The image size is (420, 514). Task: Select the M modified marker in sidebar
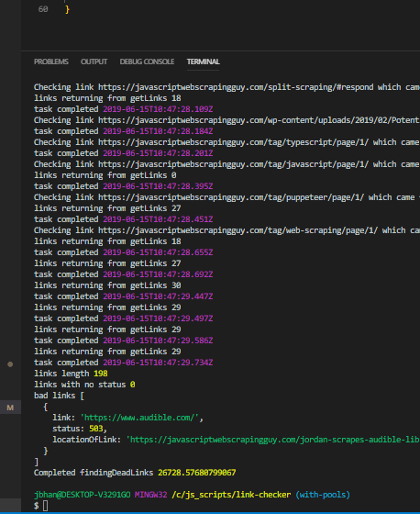click(x=10, y=408)
